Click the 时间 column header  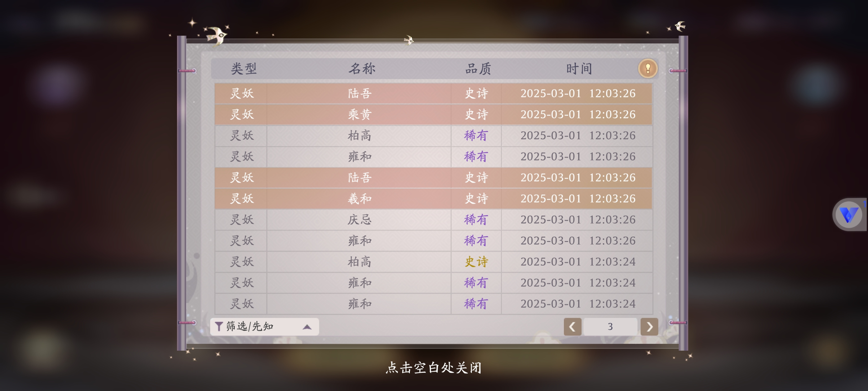pyautogui.click(x=579, y=69)
